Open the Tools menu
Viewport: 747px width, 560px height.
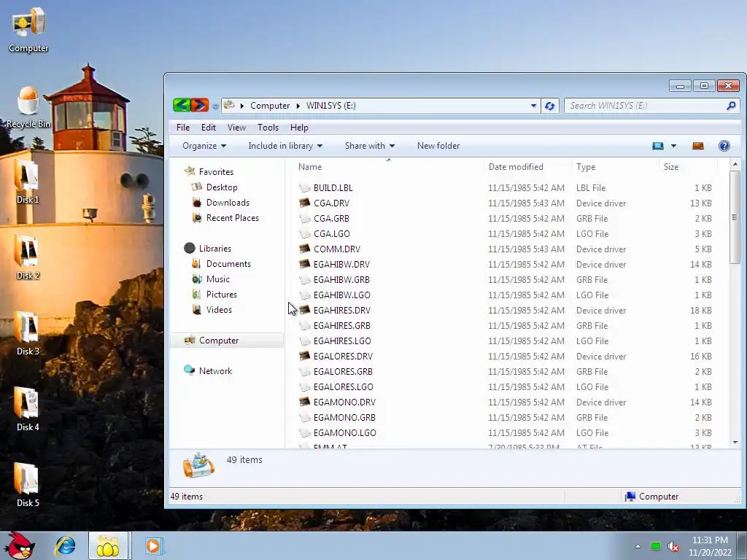[268, 128]
